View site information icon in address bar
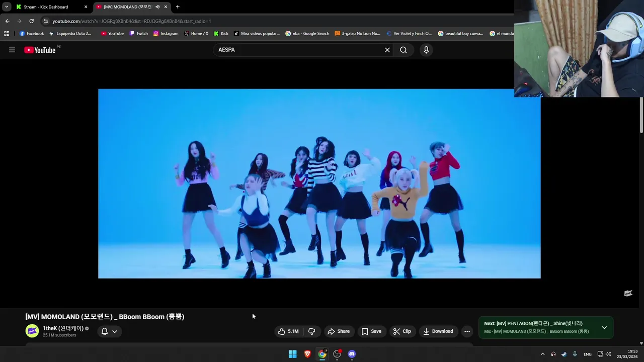This screenshot has height=362, width=644. point(46,21)
